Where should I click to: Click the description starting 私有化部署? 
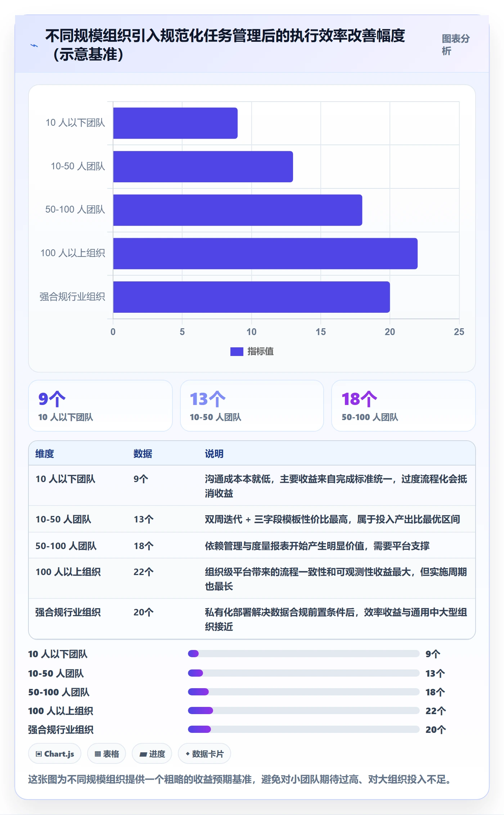click(336, 619)
